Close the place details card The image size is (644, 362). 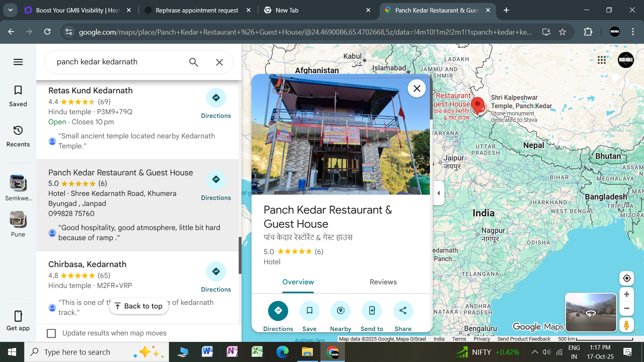[x=417, y=88]
